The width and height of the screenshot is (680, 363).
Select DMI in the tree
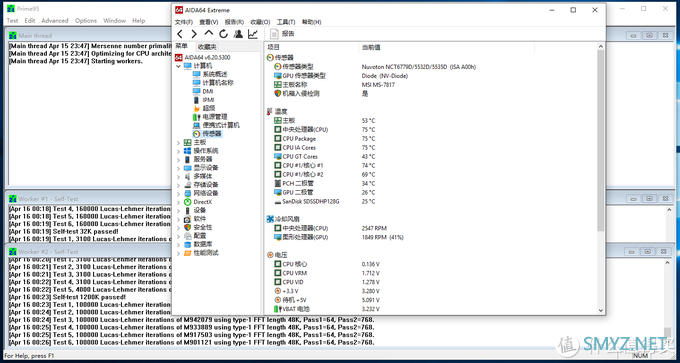pos(203,92)
